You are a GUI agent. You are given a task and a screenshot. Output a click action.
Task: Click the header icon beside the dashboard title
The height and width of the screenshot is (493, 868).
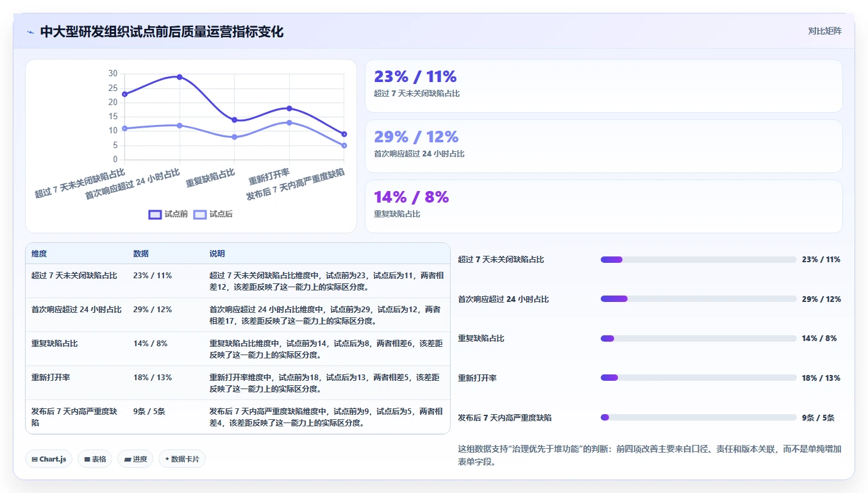pos(30,32)
